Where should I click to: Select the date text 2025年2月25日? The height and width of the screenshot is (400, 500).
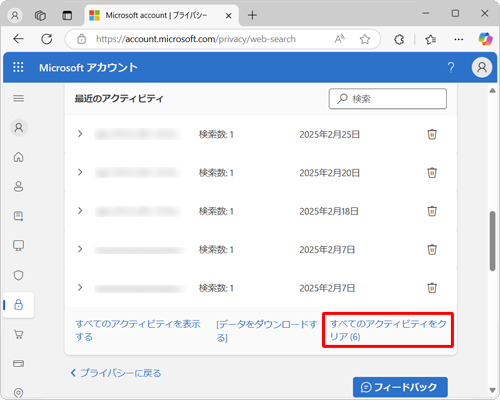pos(329,134)
